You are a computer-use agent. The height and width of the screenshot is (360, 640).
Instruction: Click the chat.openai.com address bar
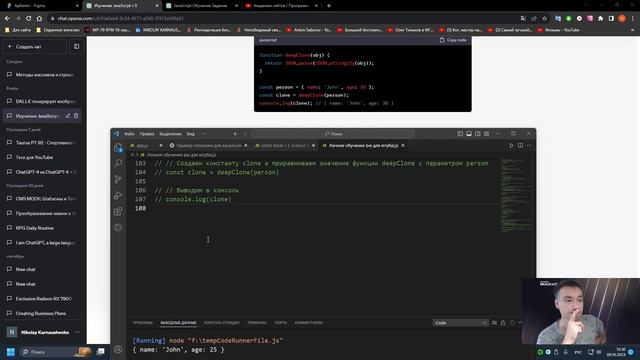click(282, 18)
